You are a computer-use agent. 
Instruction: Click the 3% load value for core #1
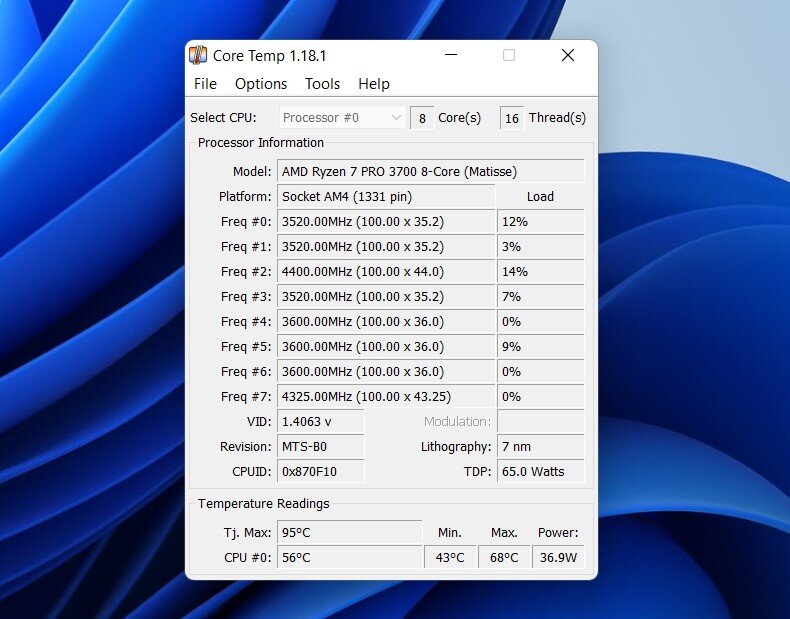coord(541,247)
